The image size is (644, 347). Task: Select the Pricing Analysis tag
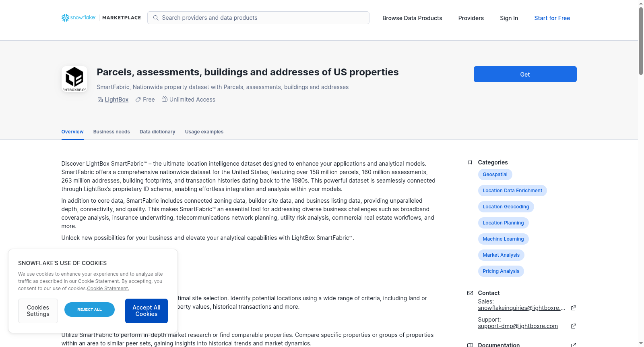coord(501,271)
